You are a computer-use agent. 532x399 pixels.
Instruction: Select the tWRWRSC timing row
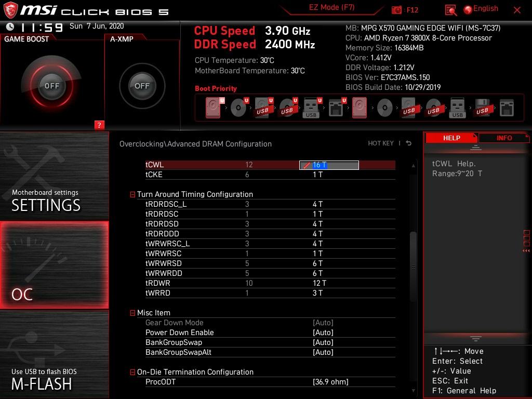(270, 254)
